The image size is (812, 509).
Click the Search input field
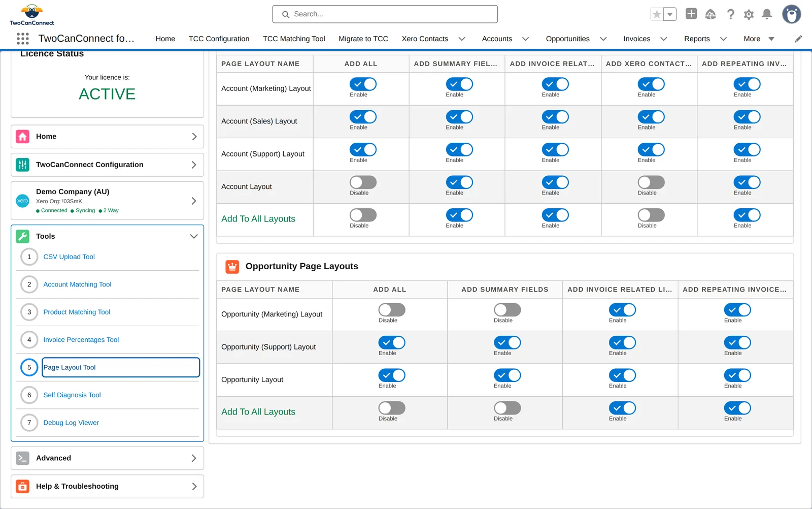tap(385, 14)
